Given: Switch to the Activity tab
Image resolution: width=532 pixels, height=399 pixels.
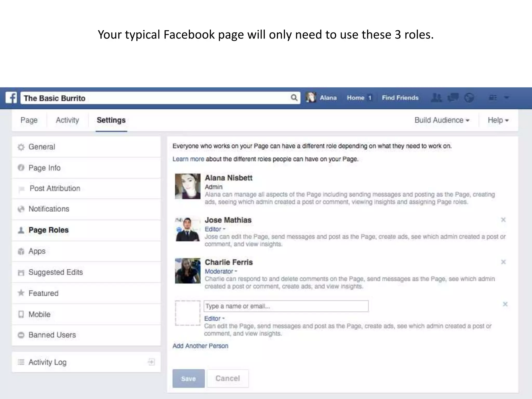Looking at the screenshot, I should (x=68, y=120).
